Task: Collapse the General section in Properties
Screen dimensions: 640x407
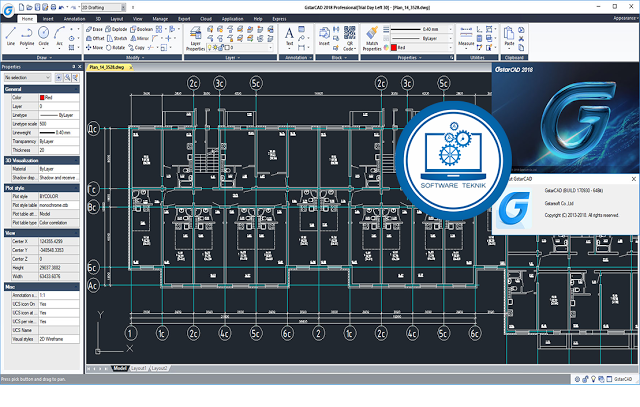Action: [x=76, y=89]
